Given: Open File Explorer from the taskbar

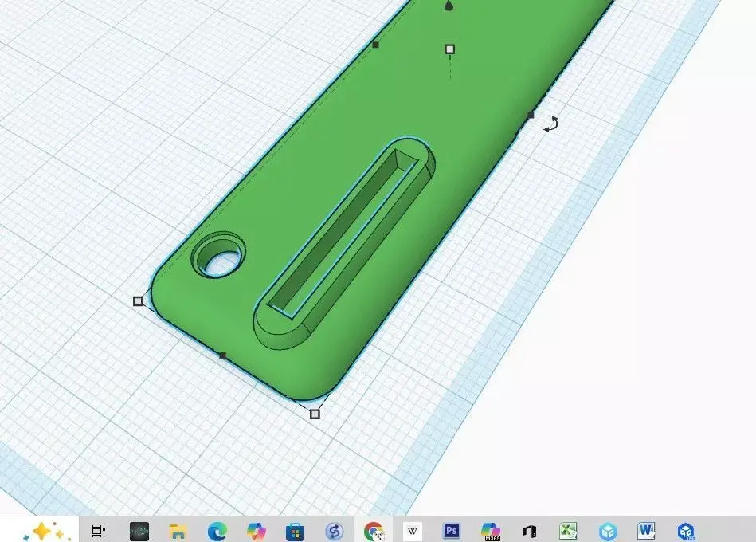Looking at the screenshot, I should click(178, 532).
